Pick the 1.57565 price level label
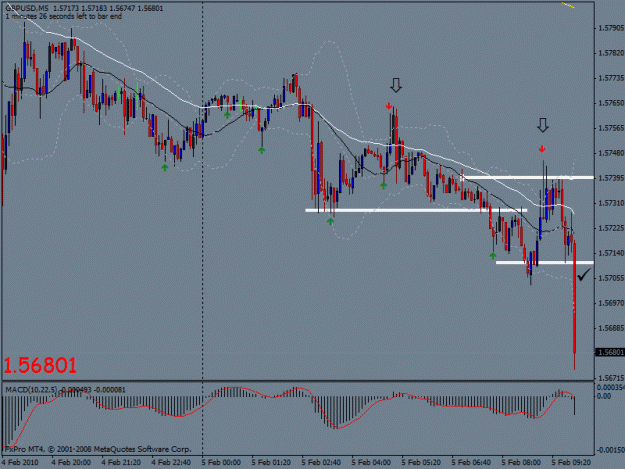 click(611, 128)
